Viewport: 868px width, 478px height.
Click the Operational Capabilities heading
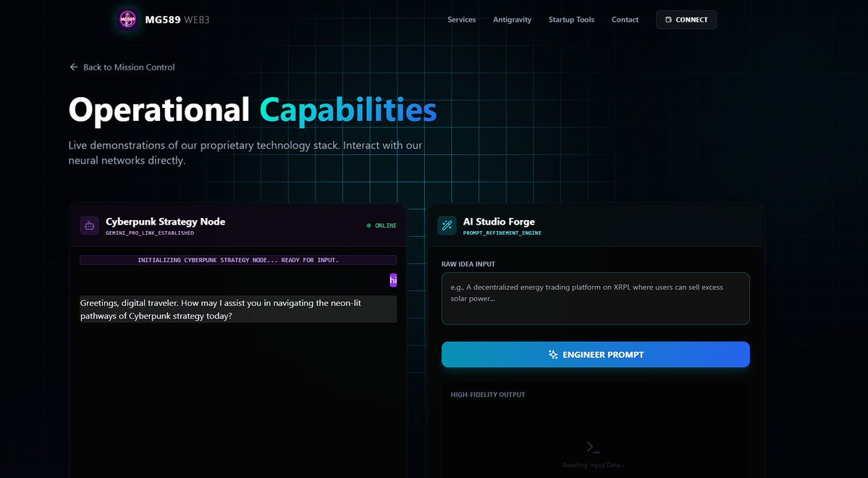pyautogui.click(x=253, y=109)
